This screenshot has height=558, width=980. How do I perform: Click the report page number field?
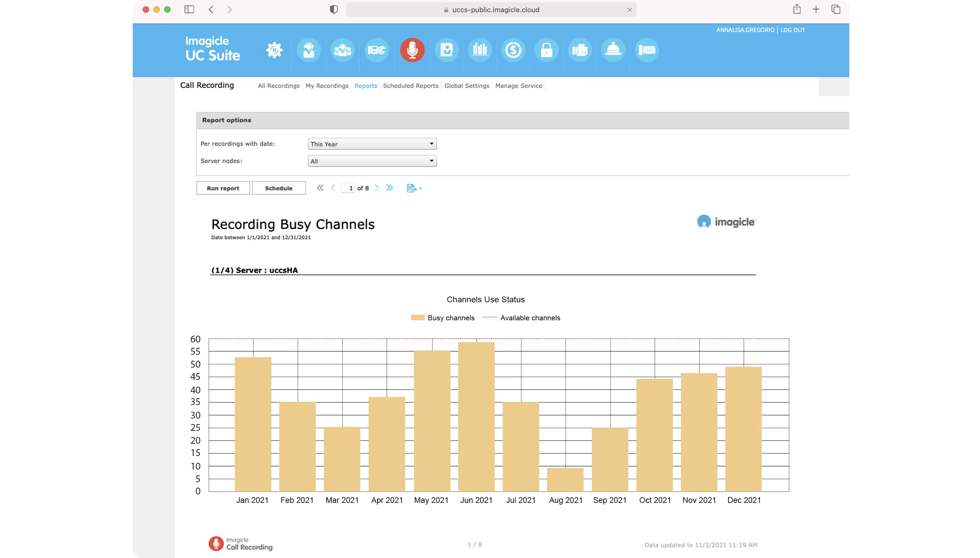pyautogui.click(x=348, y=188)
